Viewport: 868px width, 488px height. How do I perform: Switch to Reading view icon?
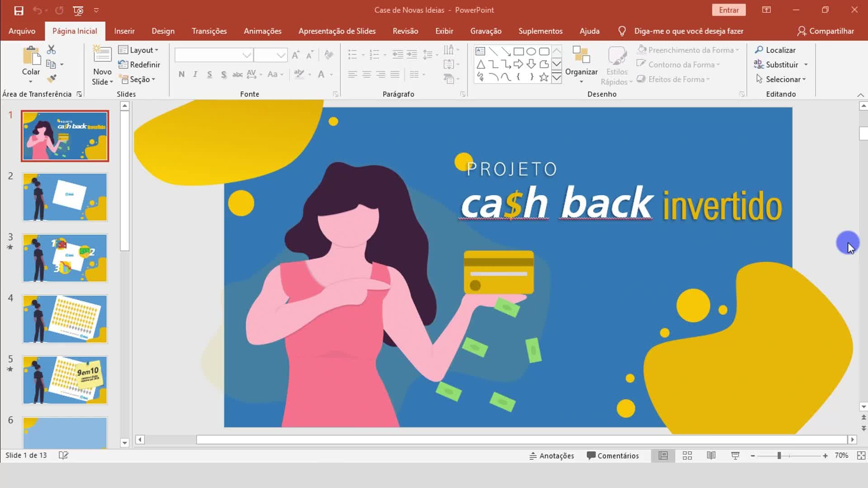(711, 455)
